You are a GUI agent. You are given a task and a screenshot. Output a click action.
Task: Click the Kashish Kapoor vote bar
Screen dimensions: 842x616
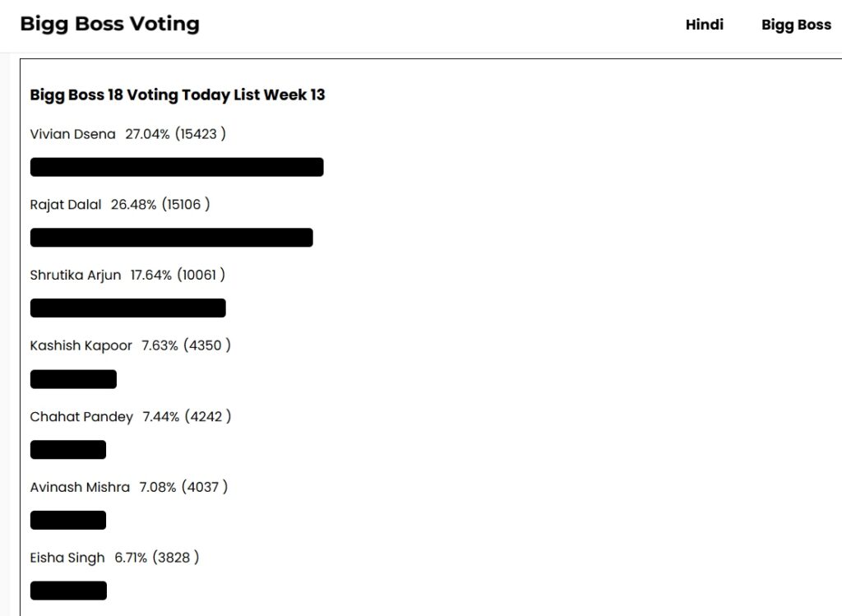click(x=73, y=378)
